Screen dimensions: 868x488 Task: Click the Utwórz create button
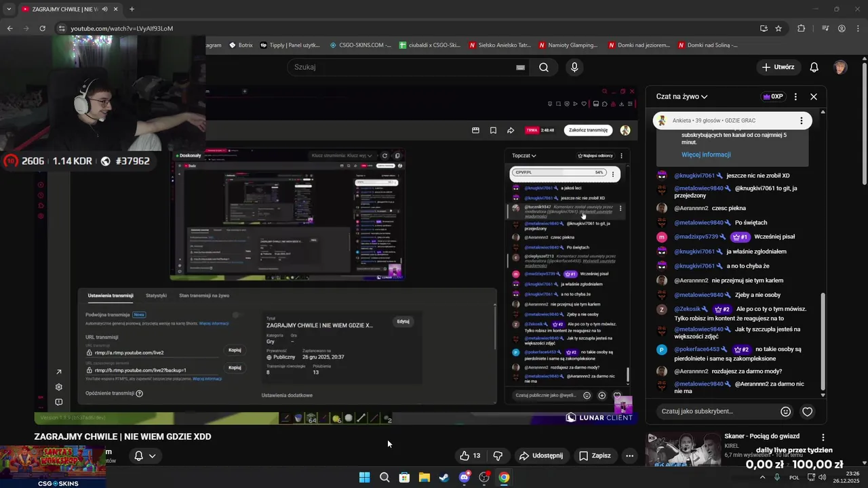(x=778, y=67)
